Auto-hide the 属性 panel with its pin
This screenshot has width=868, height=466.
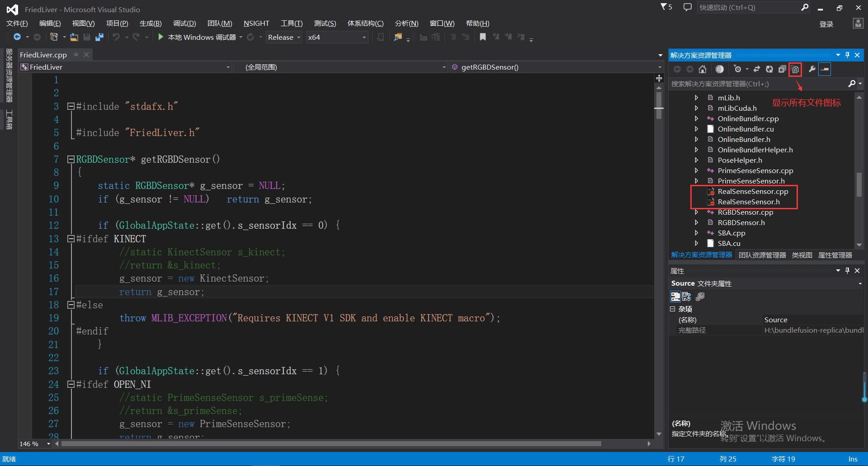848,270
